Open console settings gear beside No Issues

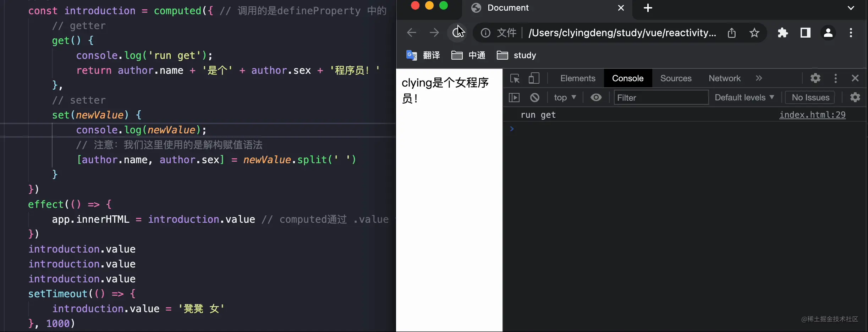tap(855, 98)
